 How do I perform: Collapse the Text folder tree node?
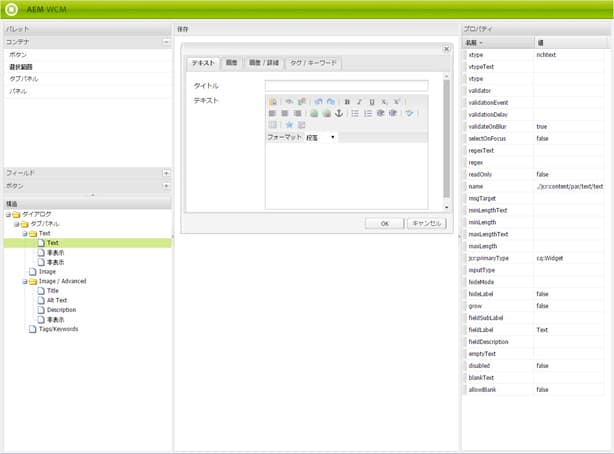(25, 234)
